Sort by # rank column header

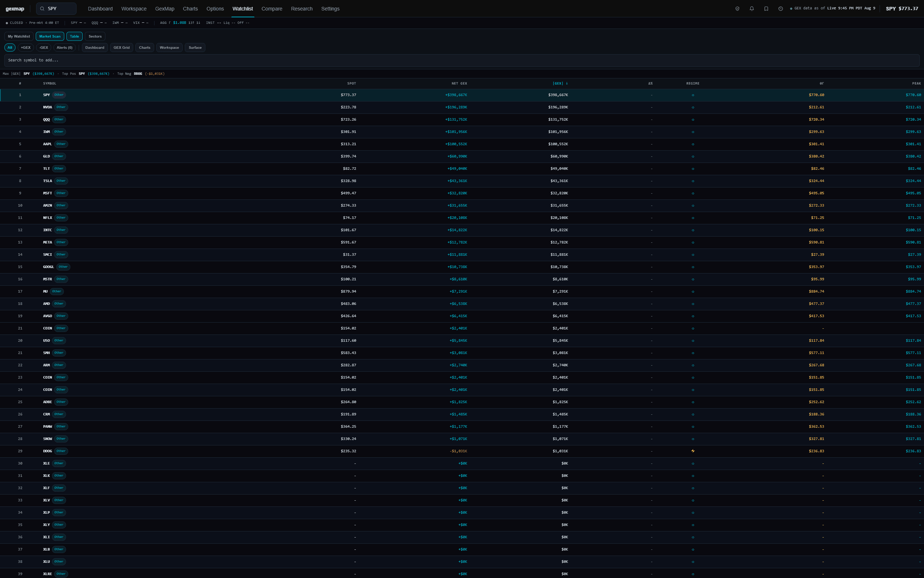(x=20, y=83)
